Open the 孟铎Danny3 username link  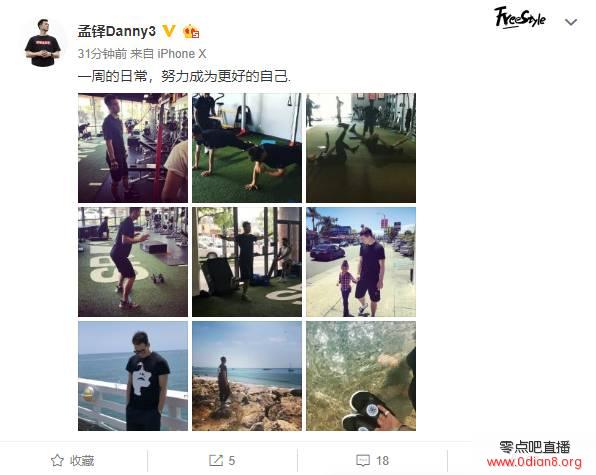[117, 32]
